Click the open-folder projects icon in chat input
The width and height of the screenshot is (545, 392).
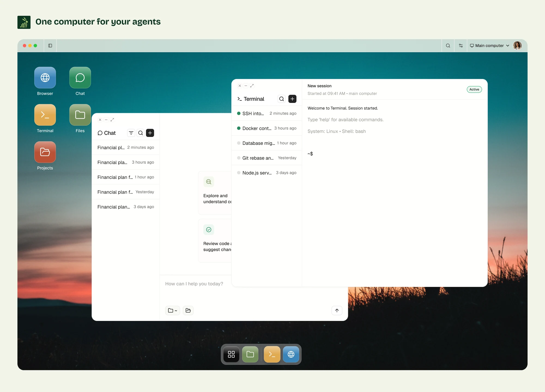[188, 310]
